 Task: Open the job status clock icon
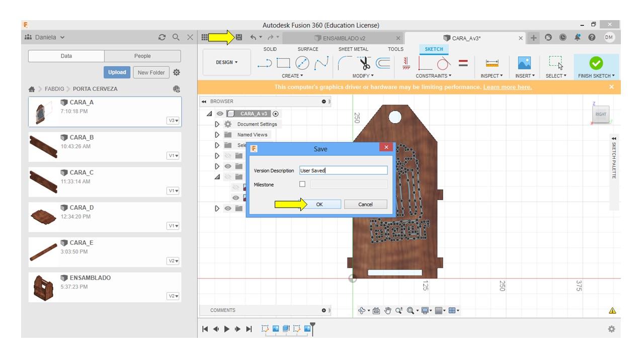click(x=562, y=37)
